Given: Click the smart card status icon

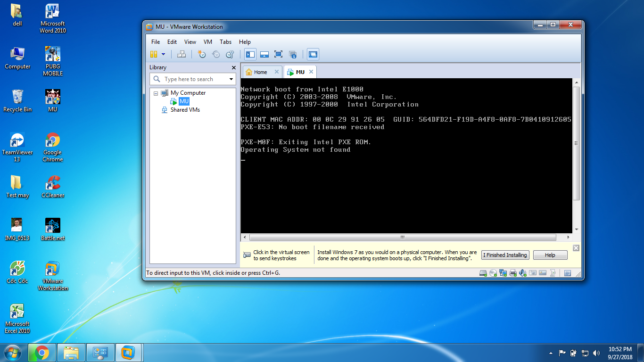Looking at the screenshot, I should pos(543,273).
